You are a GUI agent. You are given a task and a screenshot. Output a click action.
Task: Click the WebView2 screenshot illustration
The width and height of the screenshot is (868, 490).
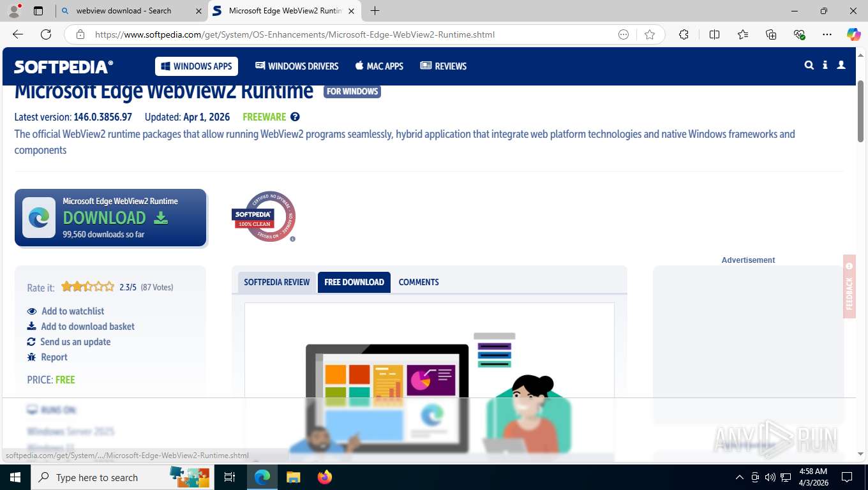click(x=430, y=382)
